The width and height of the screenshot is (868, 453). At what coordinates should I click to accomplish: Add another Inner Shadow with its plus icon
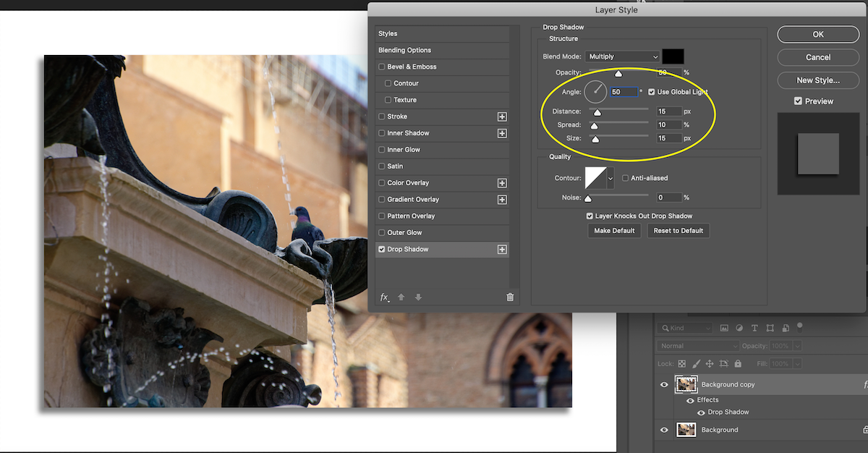coord(502,133)
